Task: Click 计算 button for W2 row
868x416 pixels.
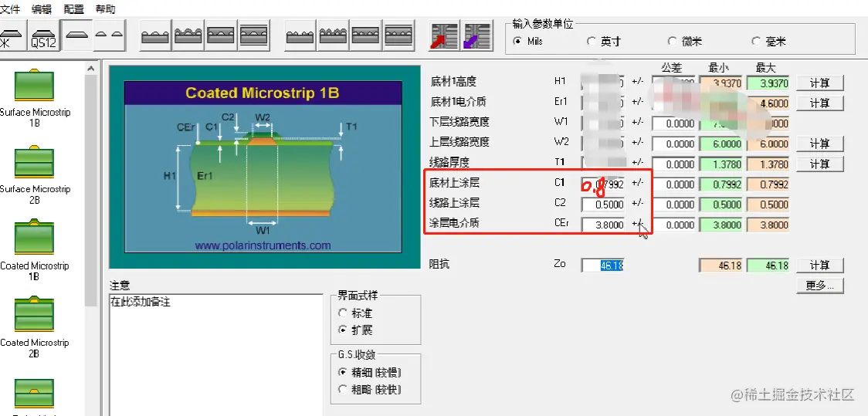Action: (x=820, y=144)
